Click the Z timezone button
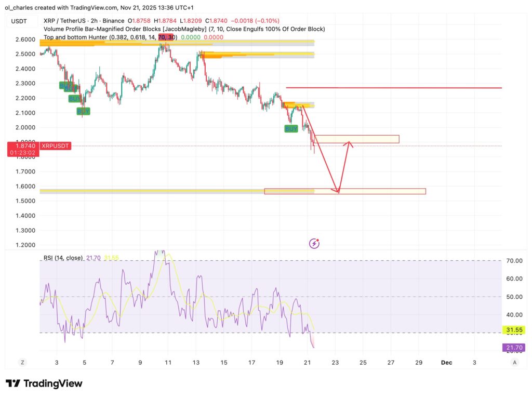Viewport: 532px width, 398px height. [22, 362]
